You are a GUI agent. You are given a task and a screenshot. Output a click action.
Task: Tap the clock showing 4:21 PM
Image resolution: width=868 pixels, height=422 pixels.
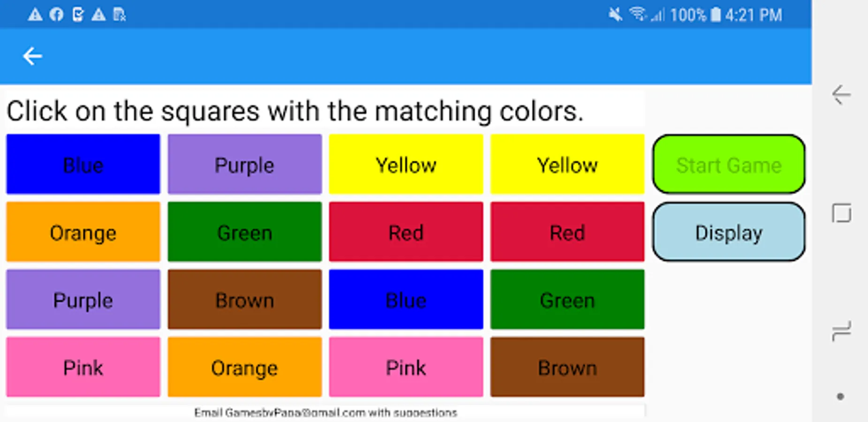[x=753, y=15]
